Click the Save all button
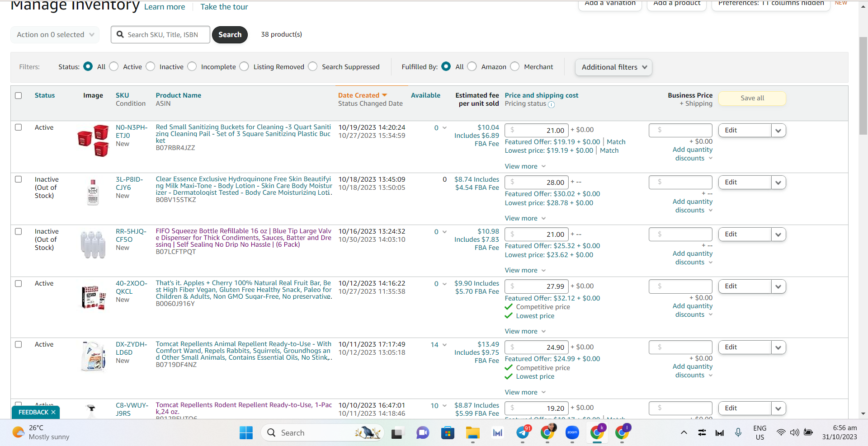This screenshot has width=868, height=446. pos(752,98)
